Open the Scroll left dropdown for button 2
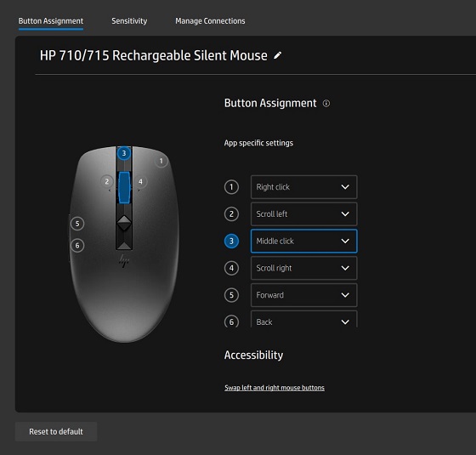This screenshot has height=455, width=476. pos(304,214)
